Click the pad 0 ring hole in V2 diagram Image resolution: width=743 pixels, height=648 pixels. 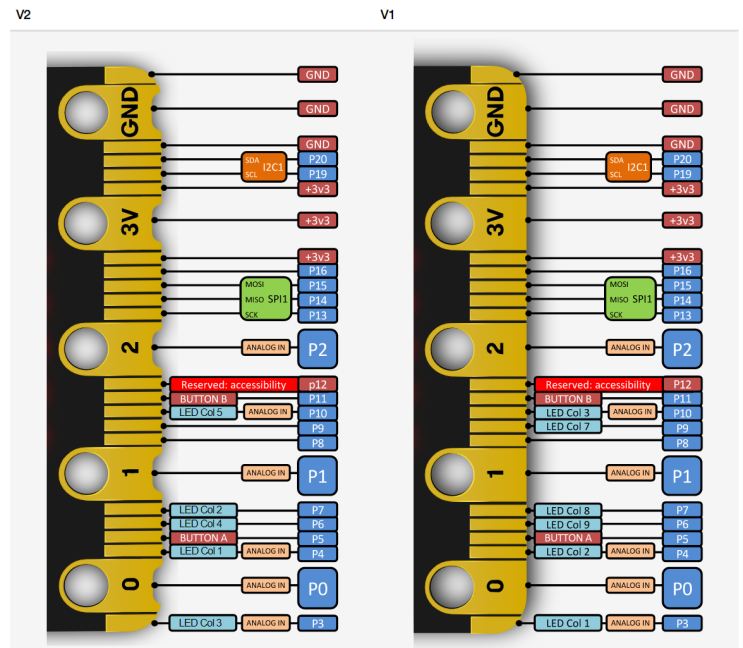(86, 585)
